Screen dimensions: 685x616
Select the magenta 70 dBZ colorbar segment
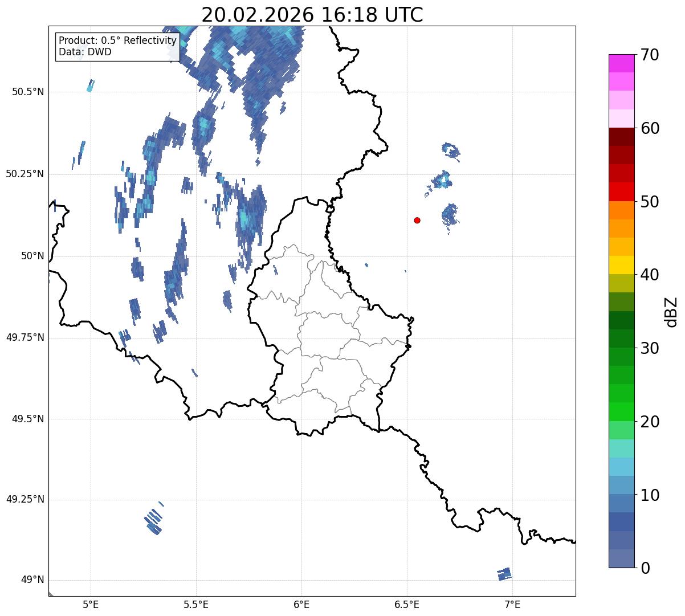(x=621, y=63)
